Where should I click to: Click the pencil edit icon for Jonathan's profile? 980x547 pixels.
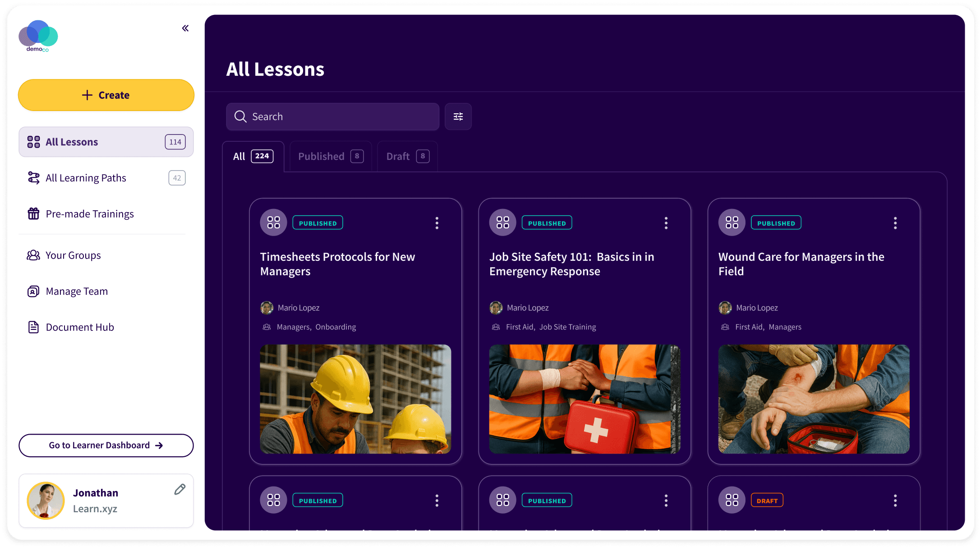pyautogui.click(x=179, y=489)
